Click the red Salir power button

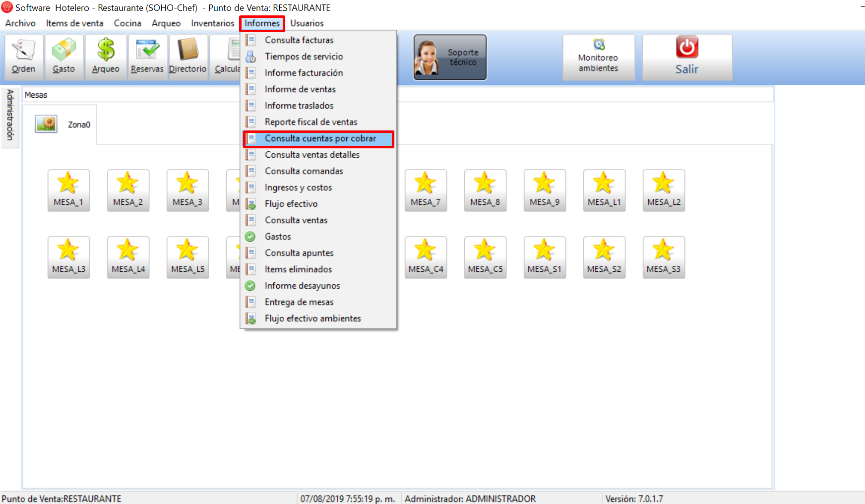[x=687, y=57]
